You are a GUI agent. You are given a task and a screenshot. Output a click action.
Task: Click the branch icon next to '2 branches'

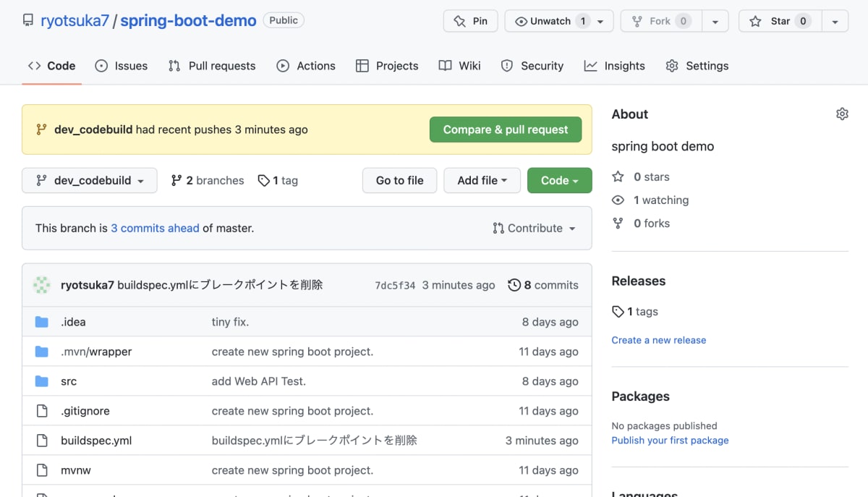(x=176, y=181)
